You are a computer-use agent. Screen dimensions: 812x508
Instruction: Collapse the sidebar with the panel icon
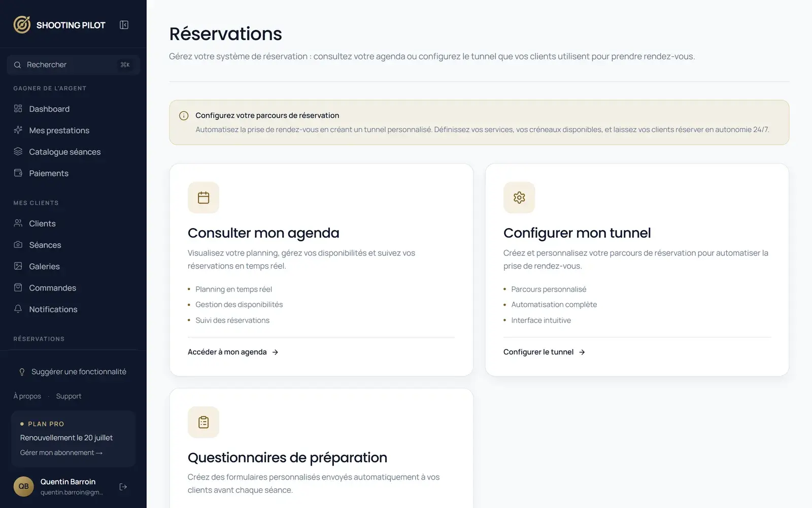[124, 25]
